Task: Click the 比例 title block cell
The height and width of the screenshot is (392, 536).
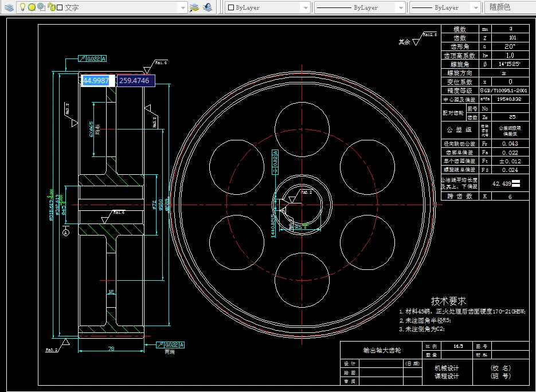Action: tap(431, 346)
